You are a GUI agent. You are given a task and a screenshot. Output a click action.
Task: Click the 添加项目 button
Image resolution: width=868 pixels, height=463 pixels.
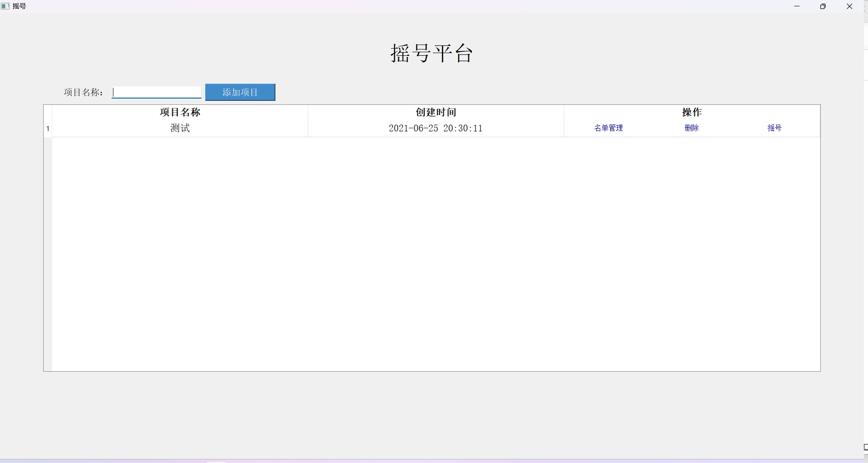pos(240,92)
